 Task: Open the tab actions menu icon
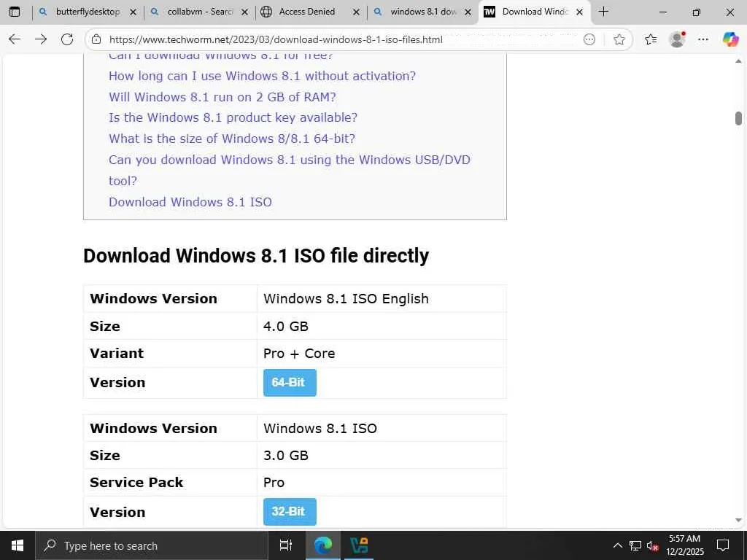(15, 12)
